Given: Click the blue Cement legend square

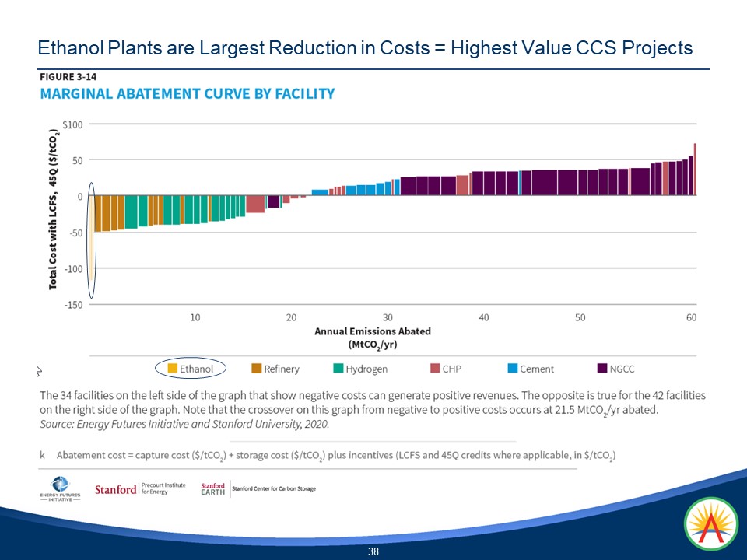Looking at the screenshot, I should [513, 369].
